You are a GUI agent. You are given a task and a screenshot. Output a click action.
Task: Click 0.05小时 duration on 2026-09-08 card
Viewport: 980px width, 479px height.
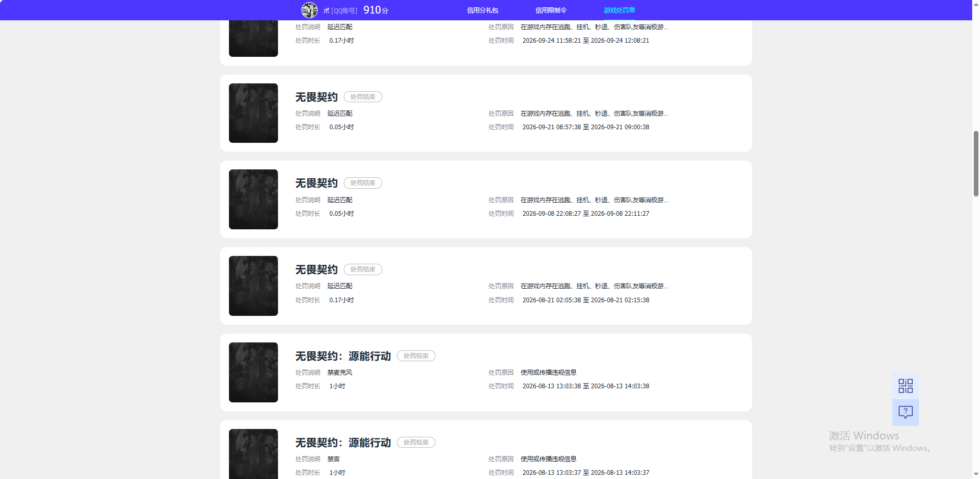click(342, 214)
